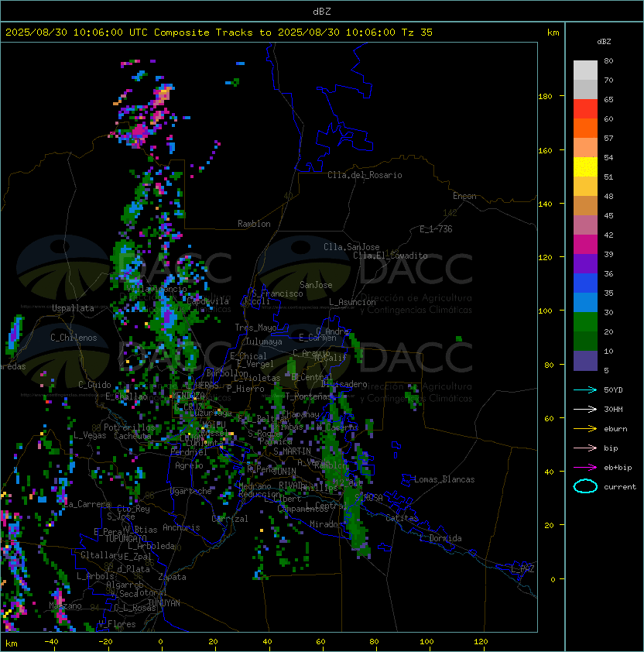Click the pink bip arrow legend icon
The image size is (644, 652).
point(585,448)
